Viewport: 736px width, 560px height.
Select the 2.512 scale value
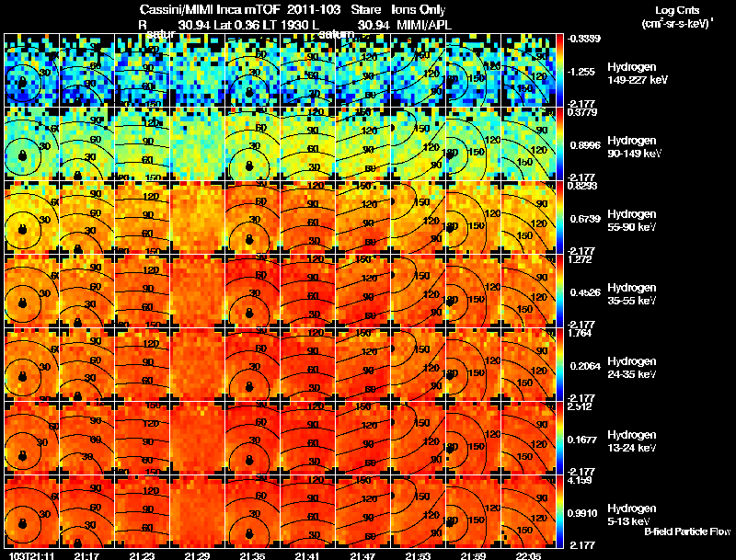(580, 406)
